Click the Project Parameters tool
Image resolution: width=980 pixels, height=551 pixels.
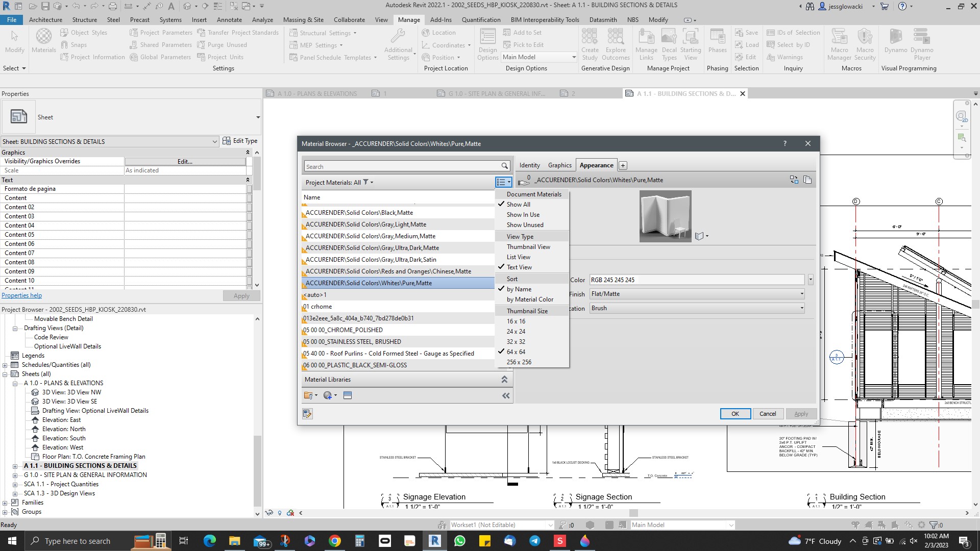coord(161,33)
